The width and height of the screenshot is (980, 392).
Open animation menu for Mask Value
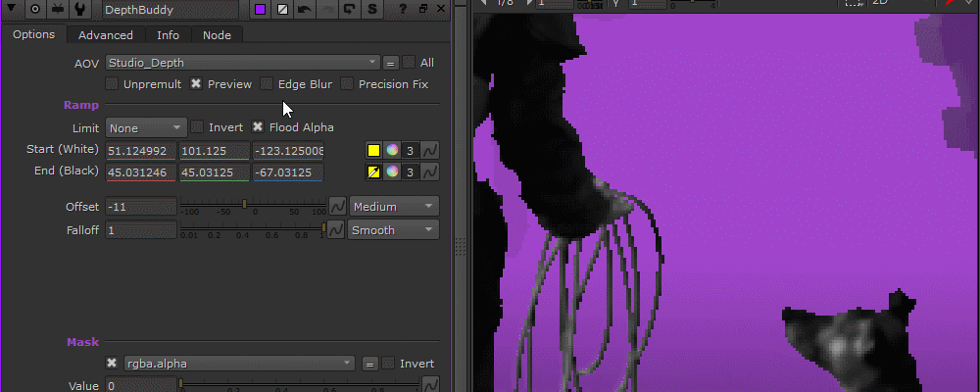click(430, 384)
